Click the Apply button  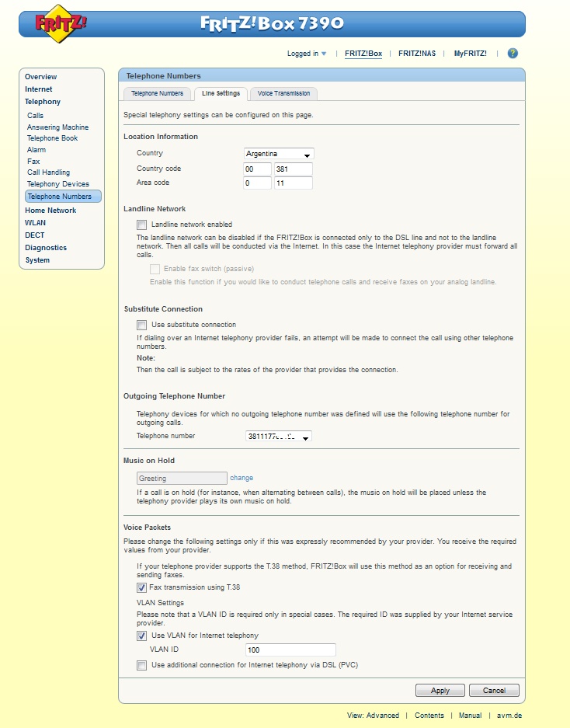coord(440,691)
